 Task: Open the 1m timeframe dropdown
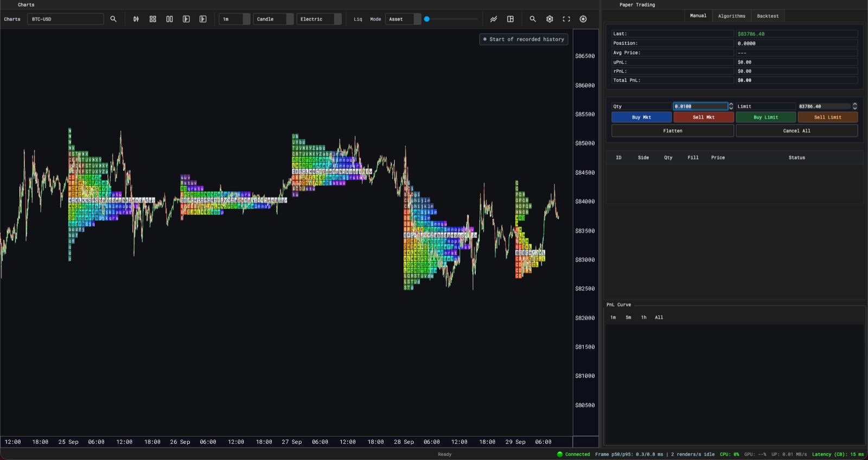[234, 19]
